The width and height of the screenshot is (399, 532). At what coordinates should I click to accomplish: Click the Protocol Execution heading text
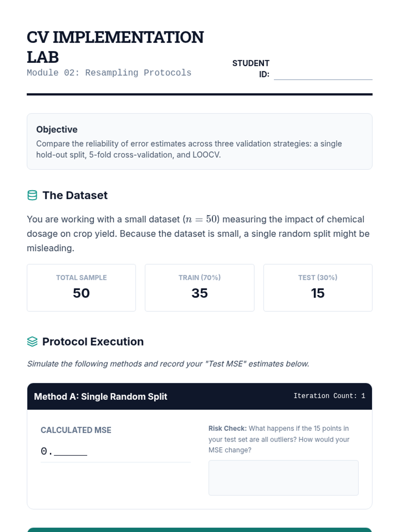pos(93,341)
